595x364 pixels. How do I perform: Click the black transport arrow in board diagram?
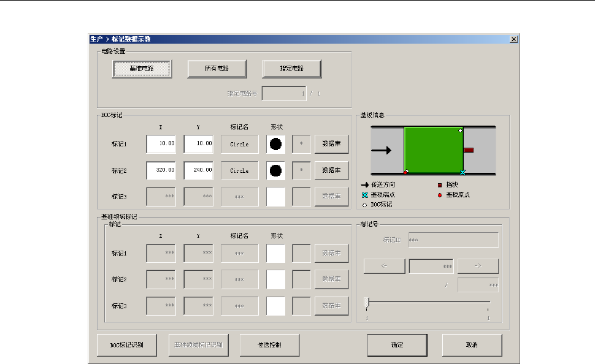point(381,150)
